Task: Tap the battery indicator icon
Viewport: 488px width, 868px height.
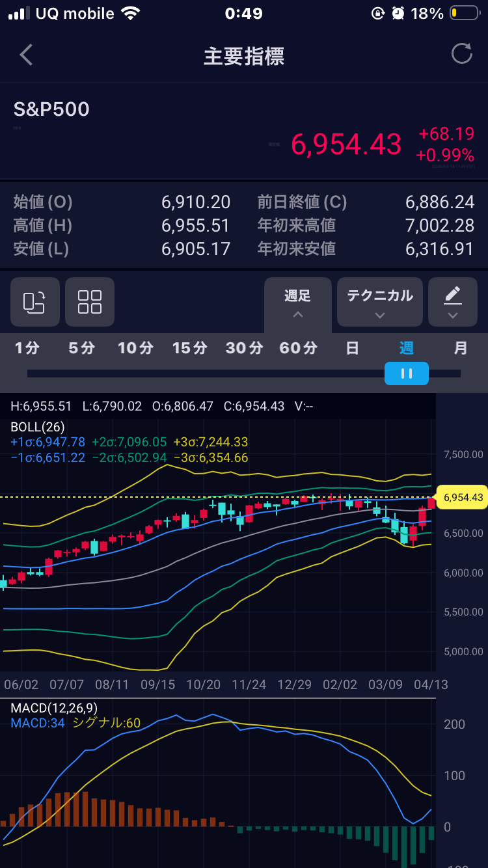Action: [463, 14]
